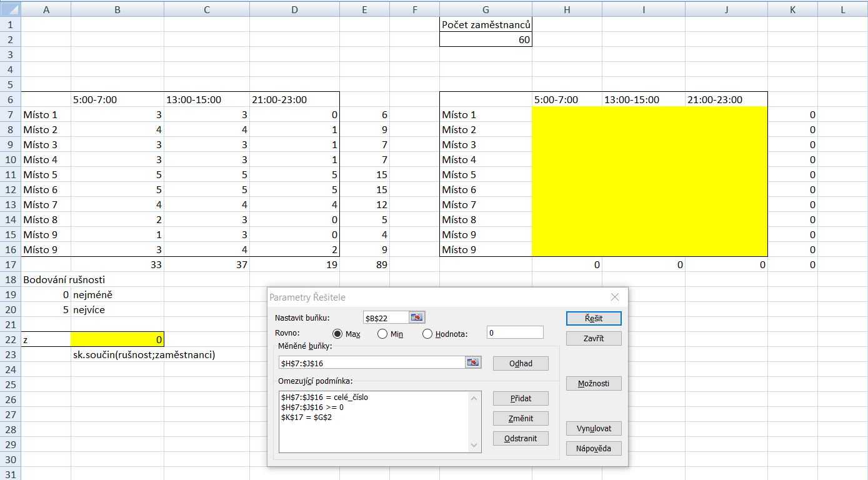This screenshot has width=868, height=480.
Task: Click constraint list scroll down arrow
Action: (x=474, y=445)
